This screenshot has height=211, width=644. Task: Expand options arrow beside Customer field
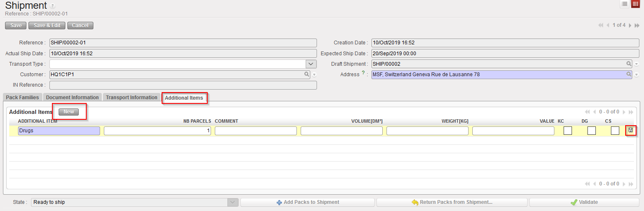[x=314, y=75]
